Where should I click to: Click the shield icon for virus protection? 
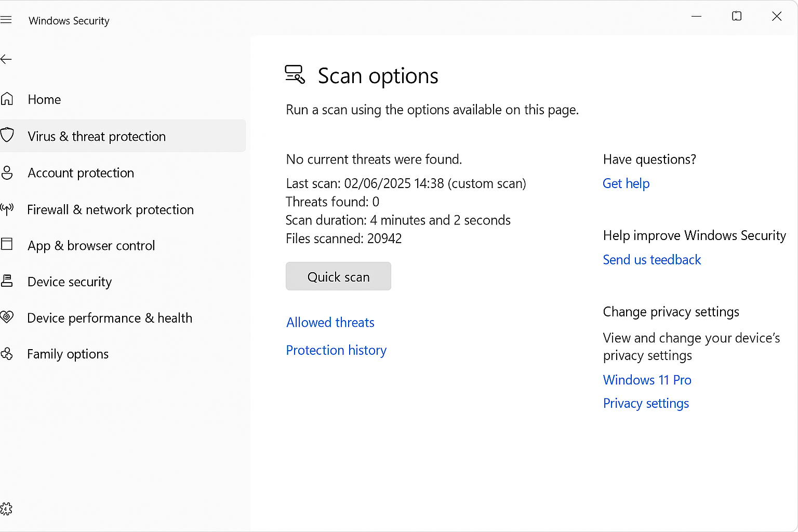coord(7,136)
